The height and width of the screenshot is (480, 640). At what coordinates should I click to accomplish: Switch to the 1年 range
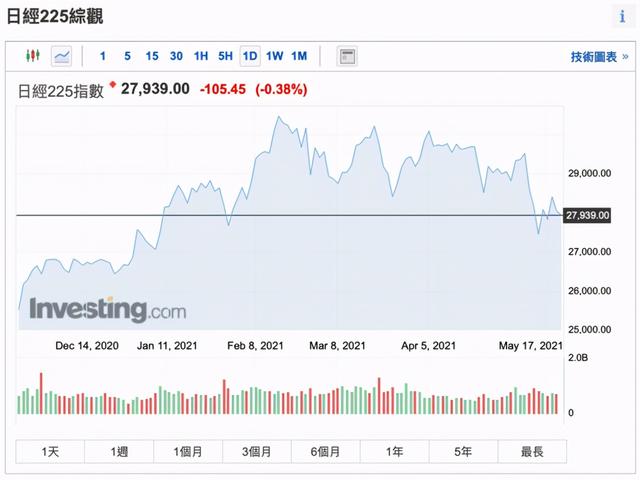click(394, 452)
